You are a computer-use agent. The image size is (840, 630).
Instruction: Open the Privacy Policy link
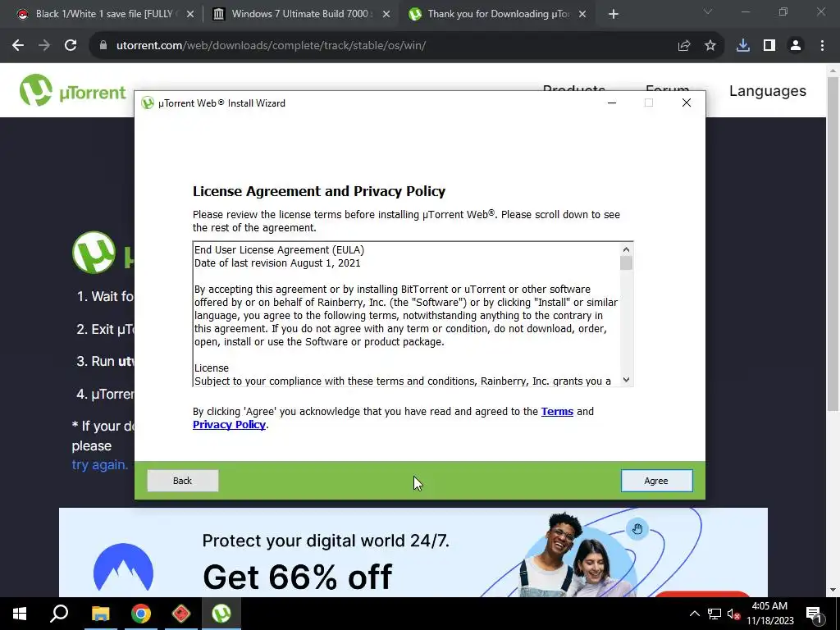[230, 425]
